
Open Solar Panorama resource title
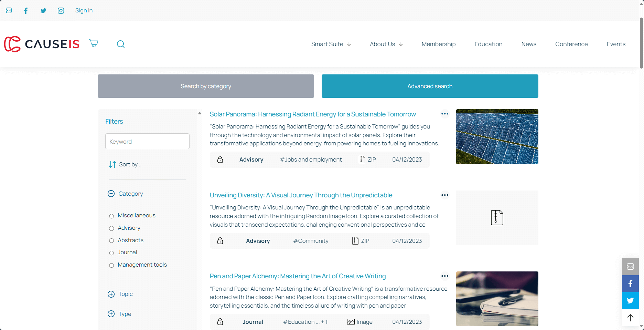point(313,114)
